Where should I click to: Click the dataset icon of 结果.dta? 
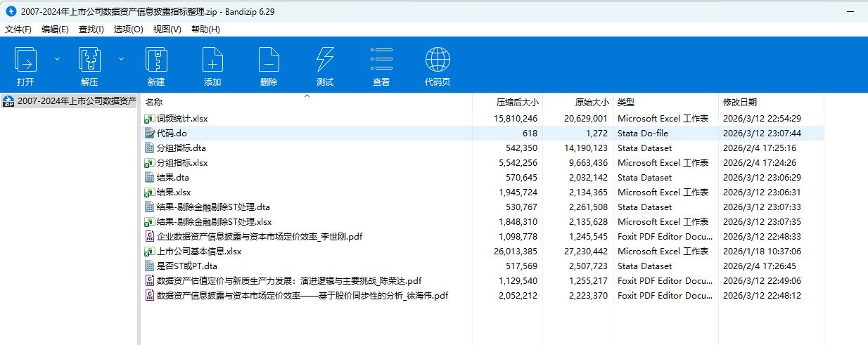149,178
